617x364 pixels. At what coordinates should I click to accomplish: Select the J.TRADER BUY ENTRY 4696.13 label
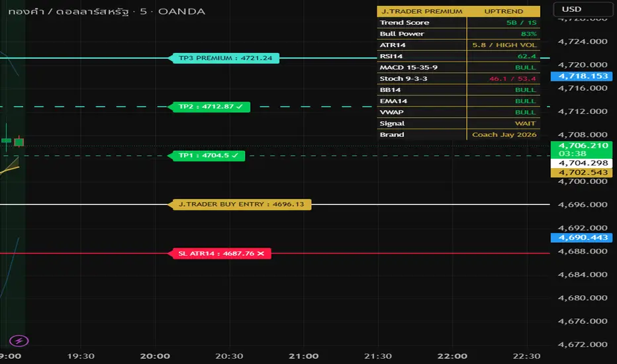(240, 205)
